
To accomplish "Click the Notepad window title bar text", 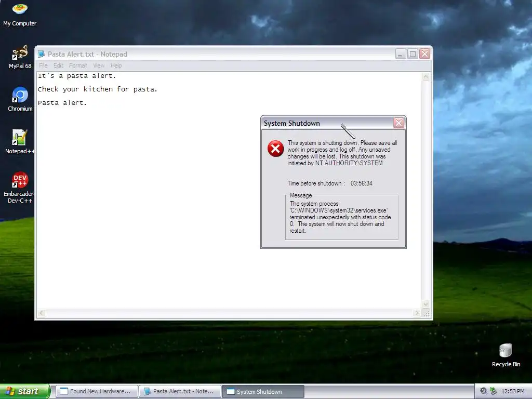I will point(87,54).
